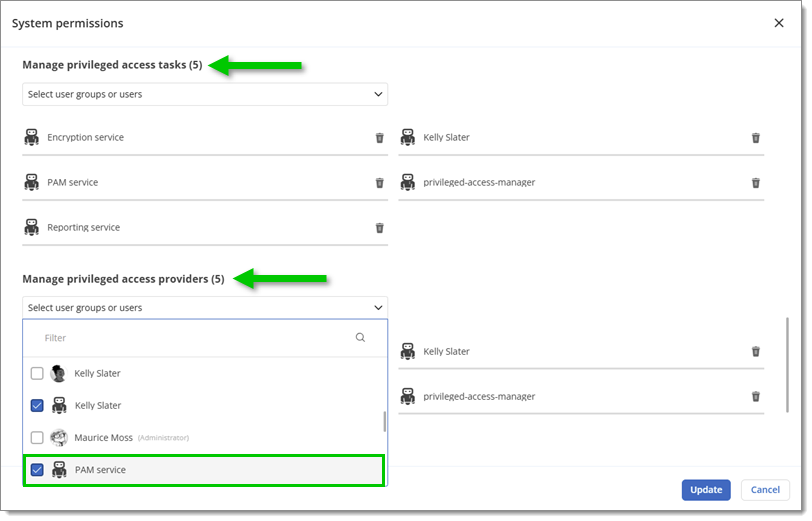
Task: Click the dialog's vertical scrollbar
Action: tap(788, 365)
